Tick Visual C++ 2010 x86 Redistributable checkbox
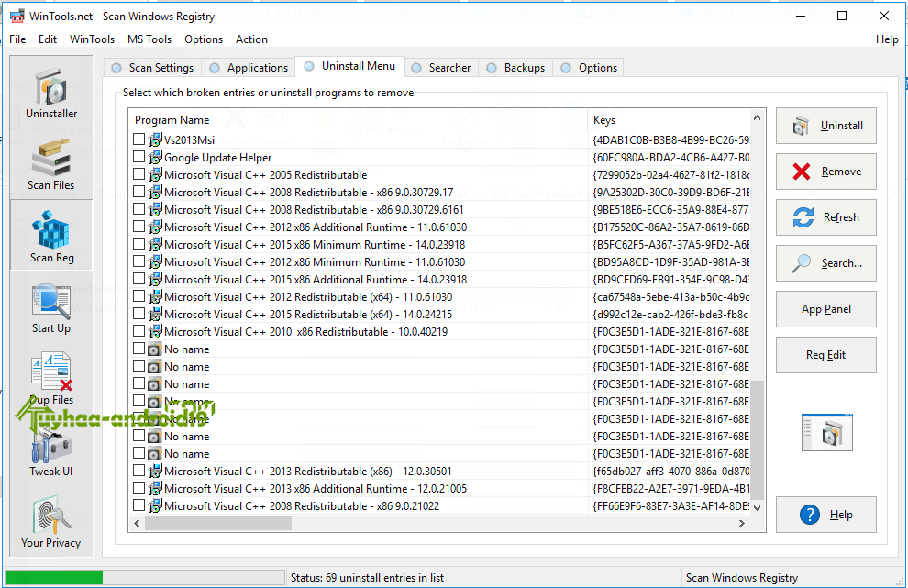908x588 pixels. pyautogui.click(x=138, y=331)
